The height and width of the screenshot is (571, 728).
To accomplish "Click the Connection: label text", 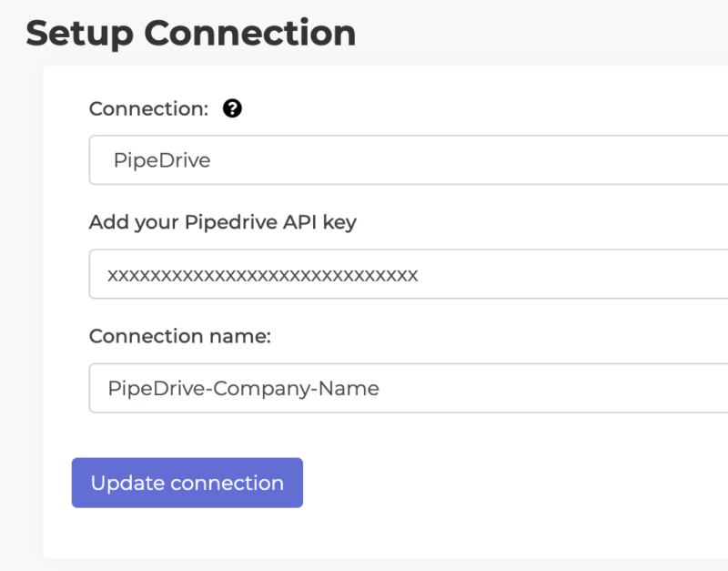I will coord(148,108).
